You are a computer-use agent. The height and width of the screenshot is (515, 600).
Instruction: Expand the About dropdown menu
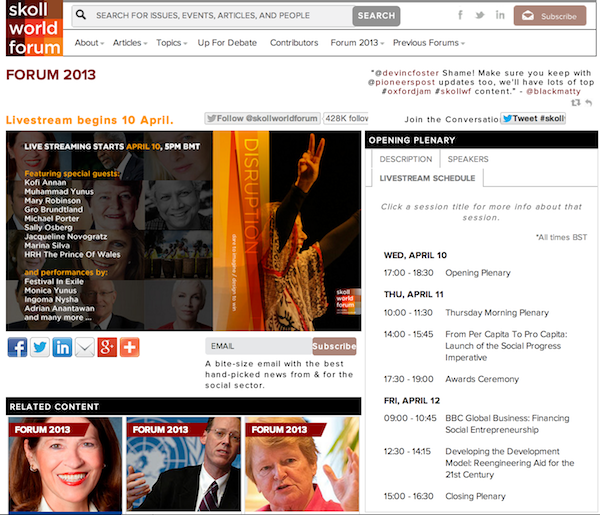pyautogui.click(x=90, y=43)
